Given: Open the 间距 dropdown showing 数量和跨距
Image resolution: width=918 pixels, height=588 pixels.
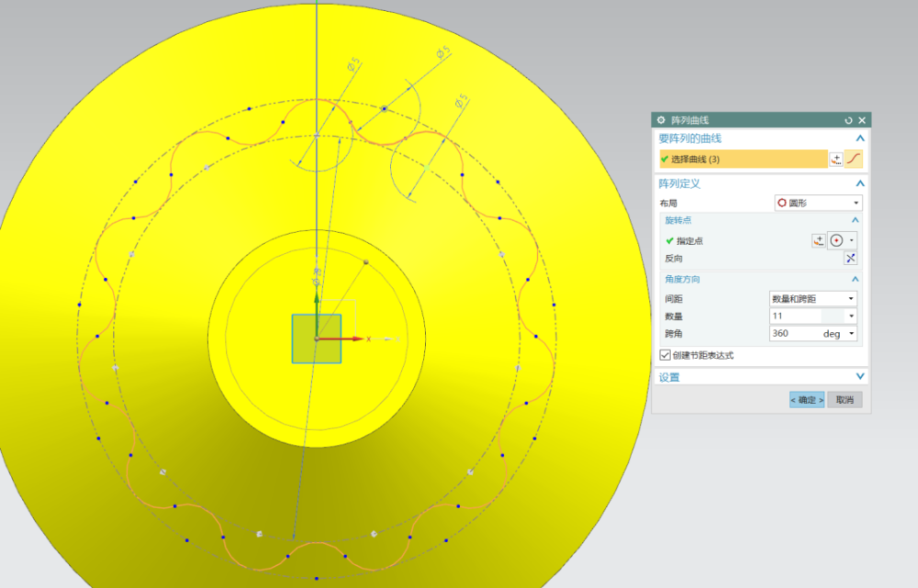Looking at the screenshot, I should [812, 299].
